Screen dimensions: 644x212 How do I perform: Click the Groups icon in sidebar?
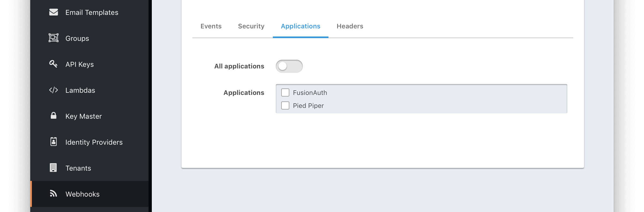[x=53, y=38]
